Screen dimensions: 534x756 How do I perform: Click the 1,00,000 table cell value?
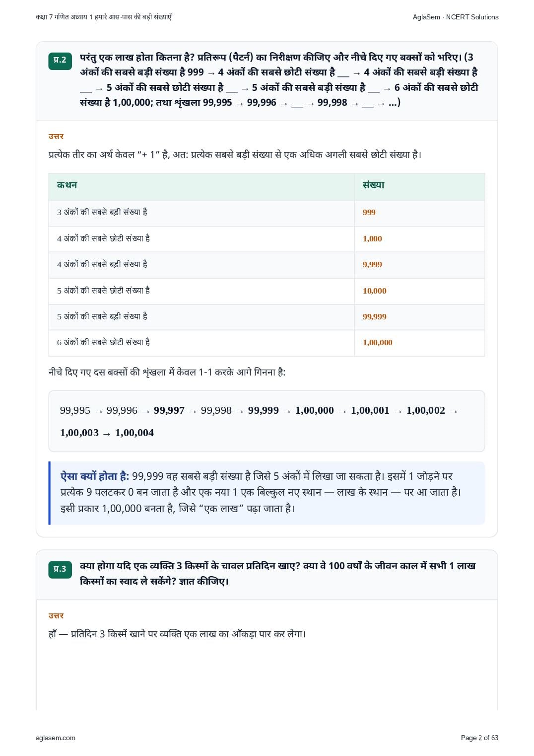click(x=378, y=343)
